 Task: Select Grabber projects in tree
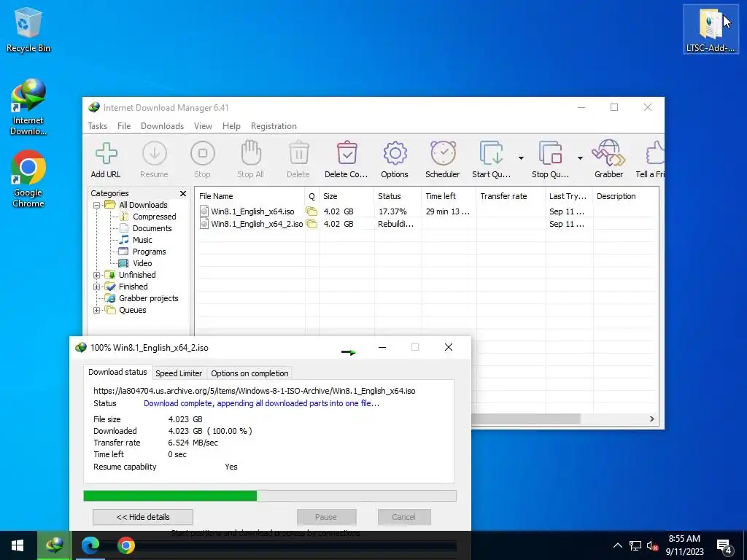148,298
